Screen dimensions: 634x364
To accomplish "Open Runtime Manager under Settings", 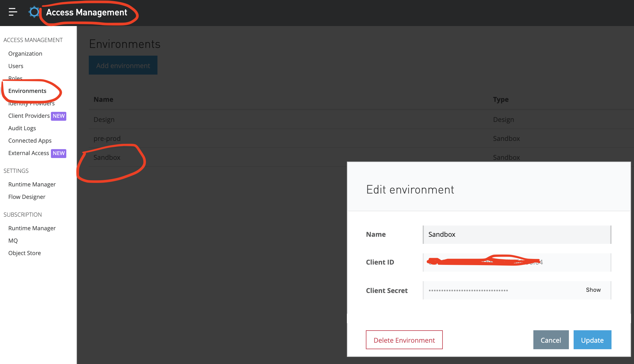I will click(32, 184).
